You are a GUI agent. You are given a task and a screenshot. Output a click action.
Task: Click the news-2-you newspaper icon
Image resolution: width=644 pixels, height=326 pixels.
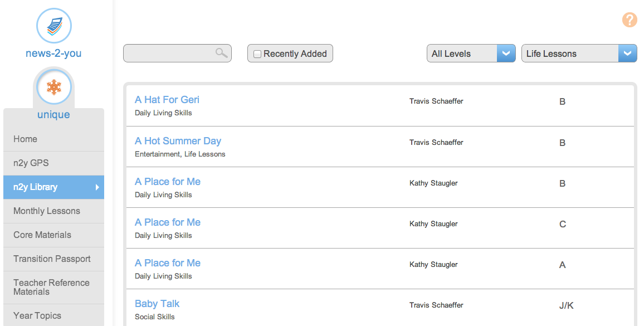point(54,26)
